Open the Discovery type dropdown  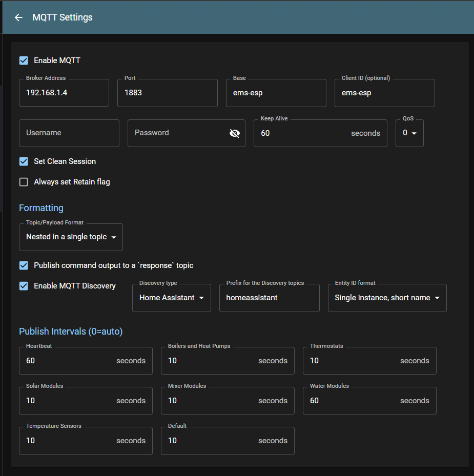[171, 298]
